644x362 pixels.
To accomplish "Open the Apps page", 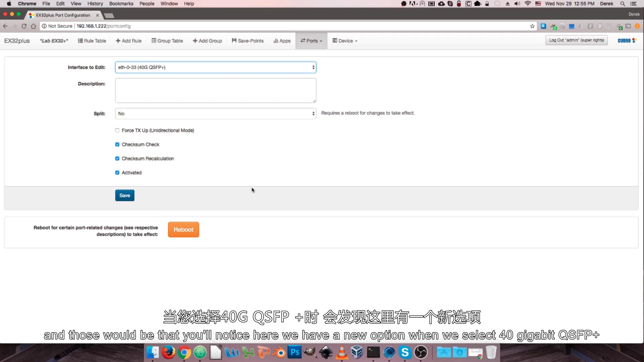I will 282,41.
